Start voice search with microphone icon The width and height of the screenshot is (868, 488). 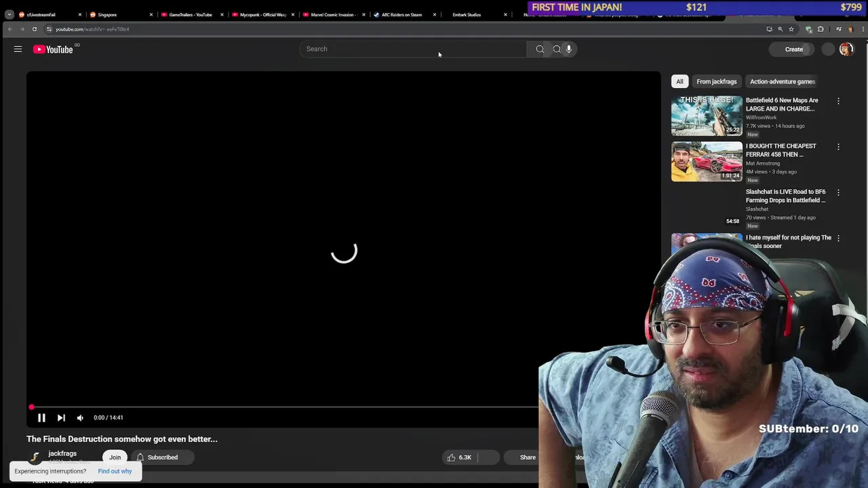(x=569, y=49)
